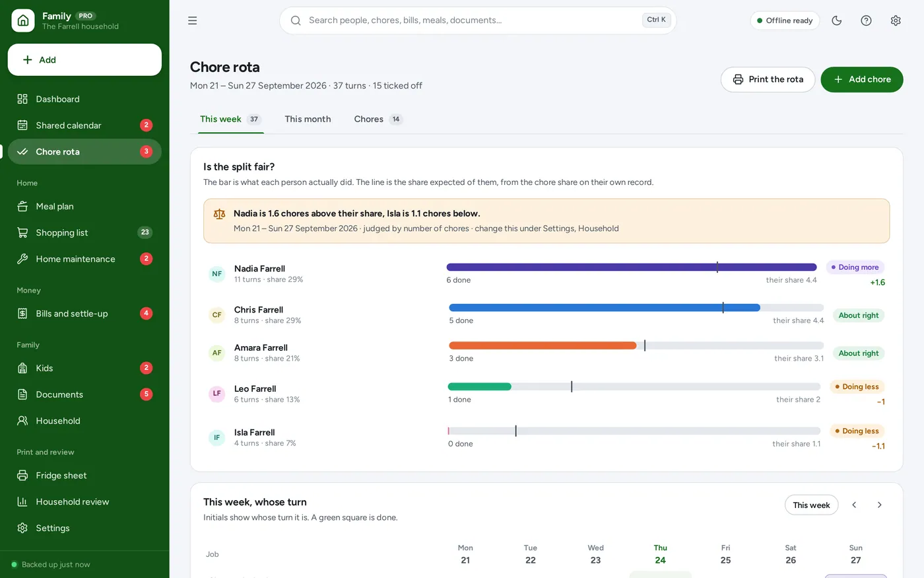This screenshot has width=924, height=578.
Task: Click Amara Farrell's AF avatar
Action: coord(216,353)
